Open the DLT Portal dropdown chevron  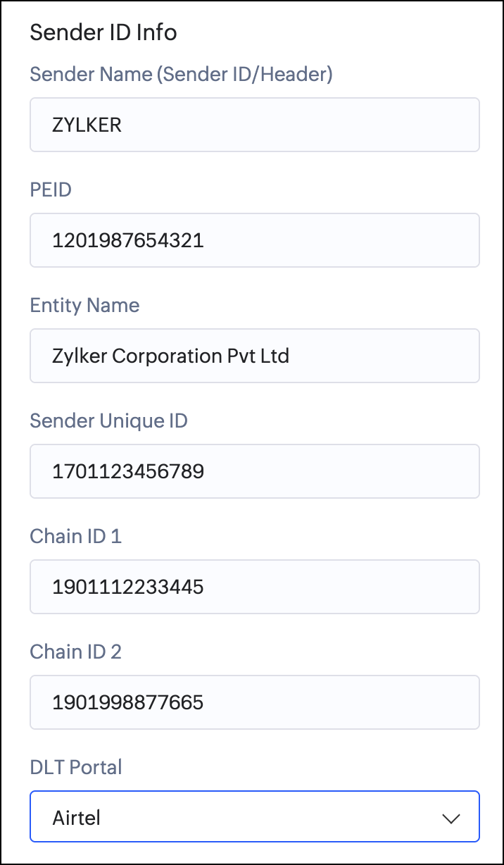click(450, 818)
